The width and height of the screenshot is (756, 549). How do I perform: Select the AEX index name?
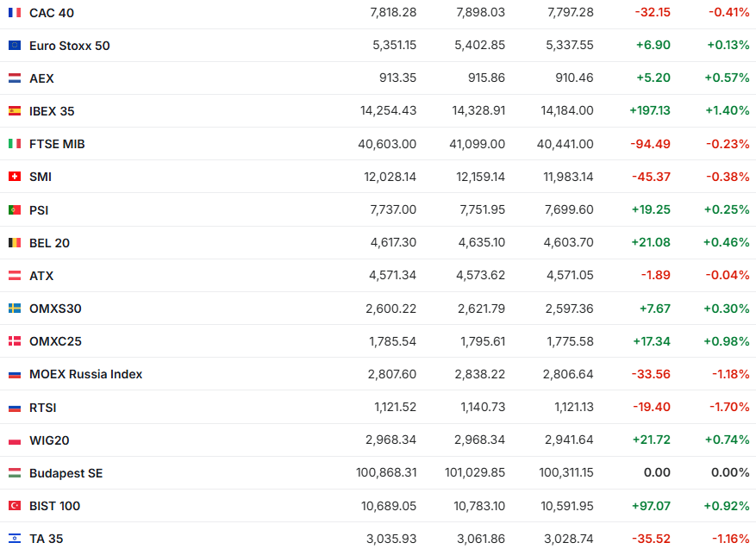pos(41,78)
